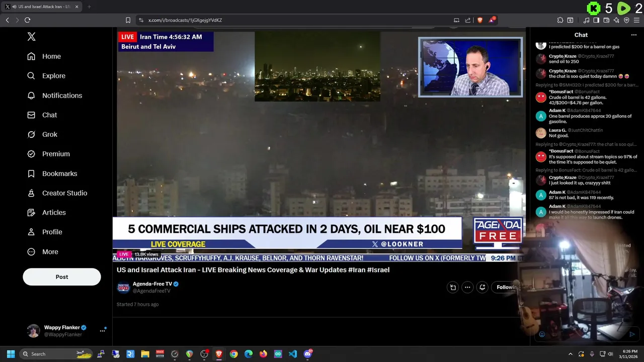Viewport: 644px width, 362px height.
Task: Open the Windows Start menu
Action: [11, 354]
